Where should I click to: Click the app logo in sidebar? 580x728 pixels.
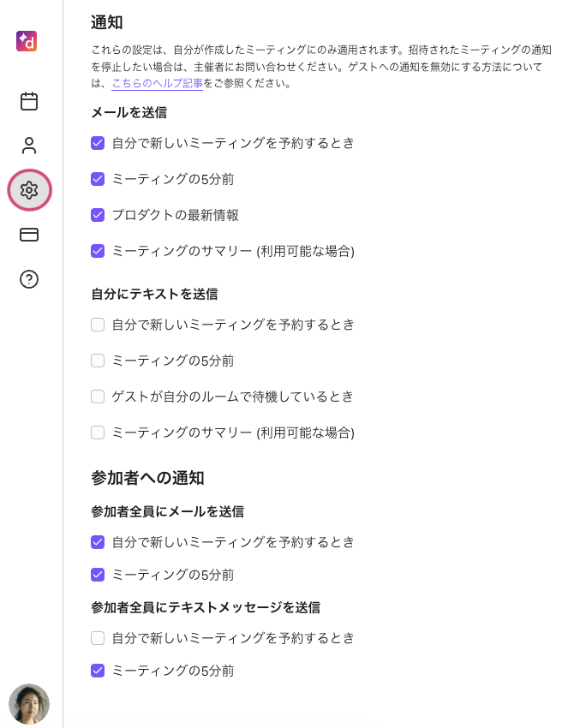pos(27,41)
